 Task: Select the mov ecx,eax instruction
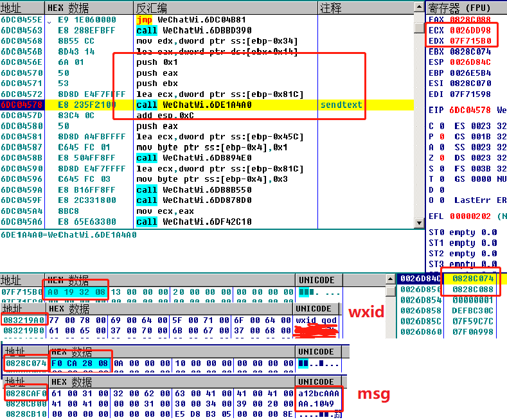click(165, 211)
